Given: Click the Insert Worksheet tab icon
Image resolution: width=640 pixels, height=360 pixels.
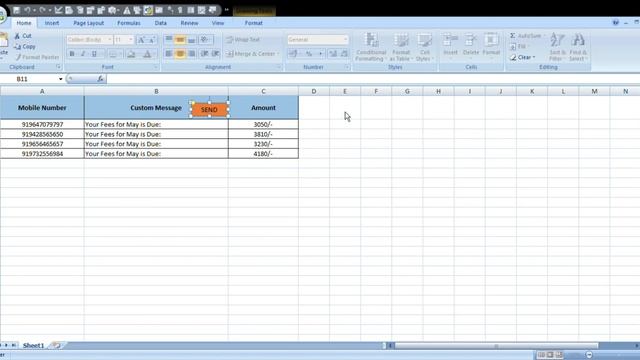Looking at the screenshot, I should coord(56,345).
